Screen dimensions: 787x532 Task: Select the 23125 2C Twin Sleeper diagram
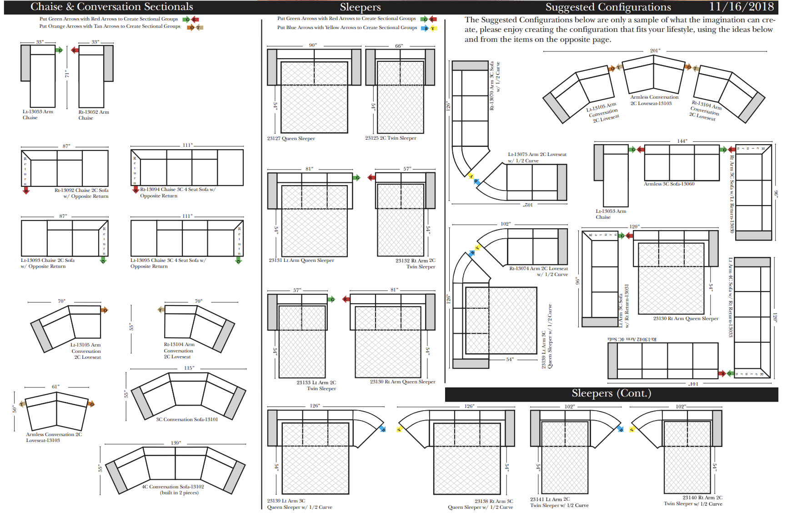[400, 91]
